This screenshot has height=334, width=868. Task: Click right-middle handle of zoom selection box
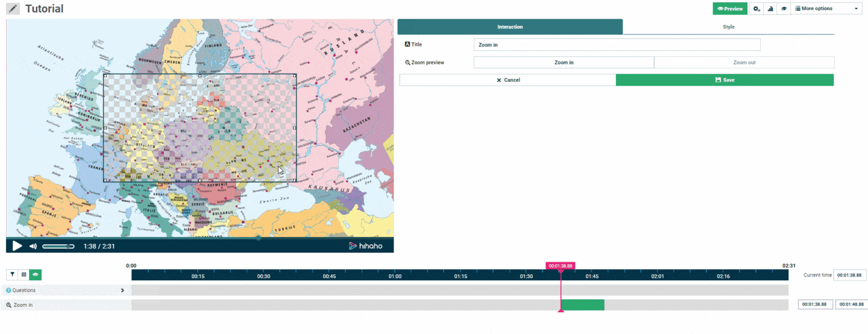[x=295, y=128]
